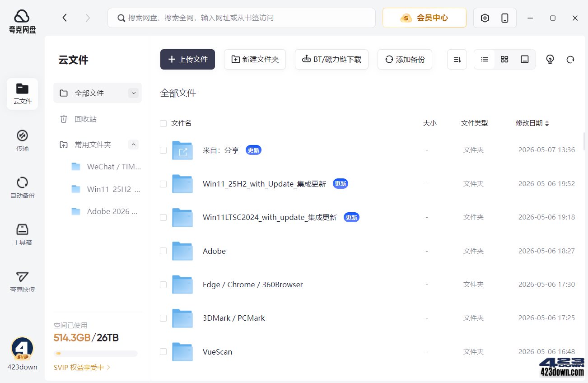Open 传输 transfer section

tap(22, 140)
